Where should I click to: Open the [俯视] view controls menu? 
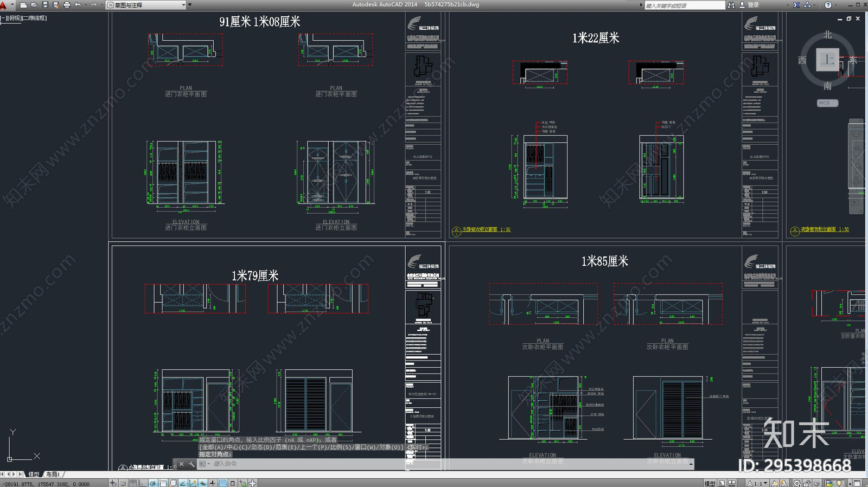click(14, 18)
